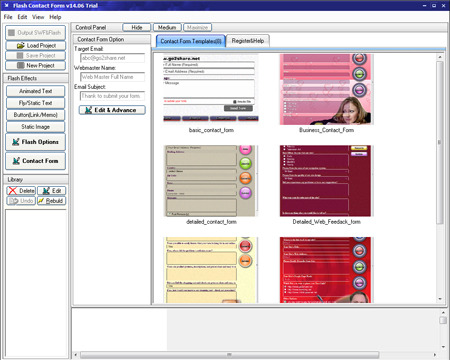Click the bottom pane scroll down arrow

pos(443,347)
